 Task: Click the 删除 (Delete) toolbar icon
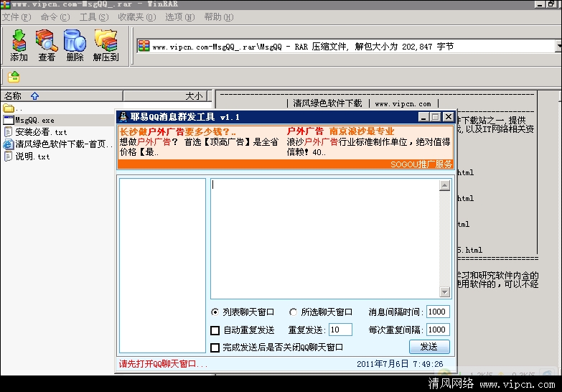[x=75, y=45]
